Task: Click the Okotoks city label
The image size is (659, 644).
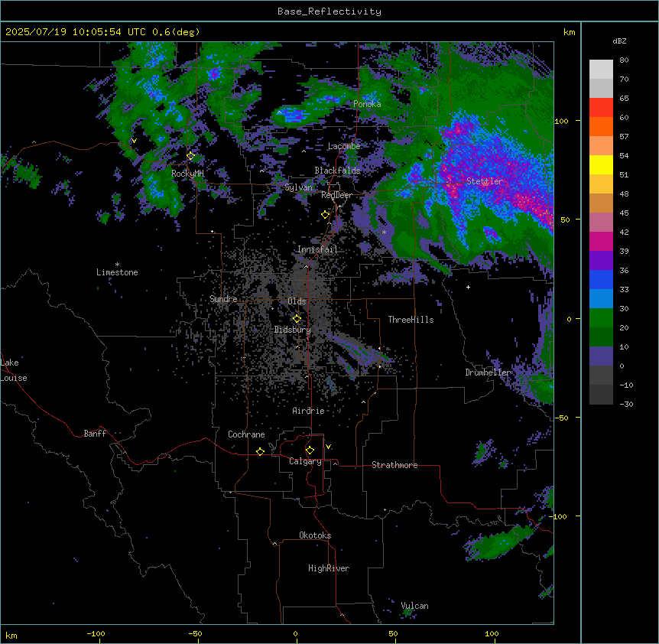Action: tap(315, 535)
